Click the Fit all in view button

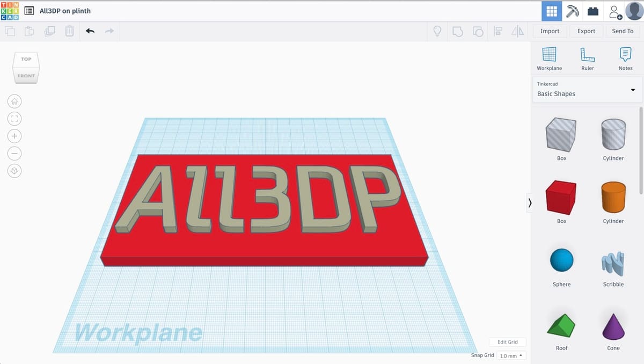tap(14, 119)
